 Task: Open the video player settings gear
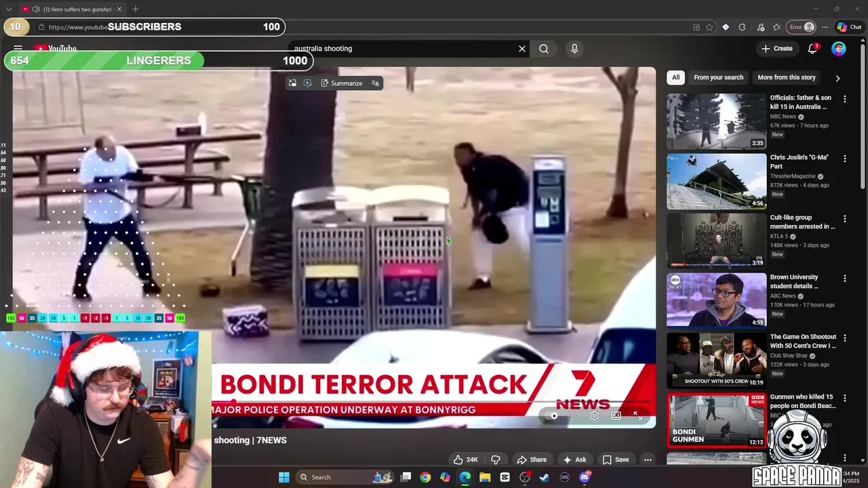coord(594,415)
